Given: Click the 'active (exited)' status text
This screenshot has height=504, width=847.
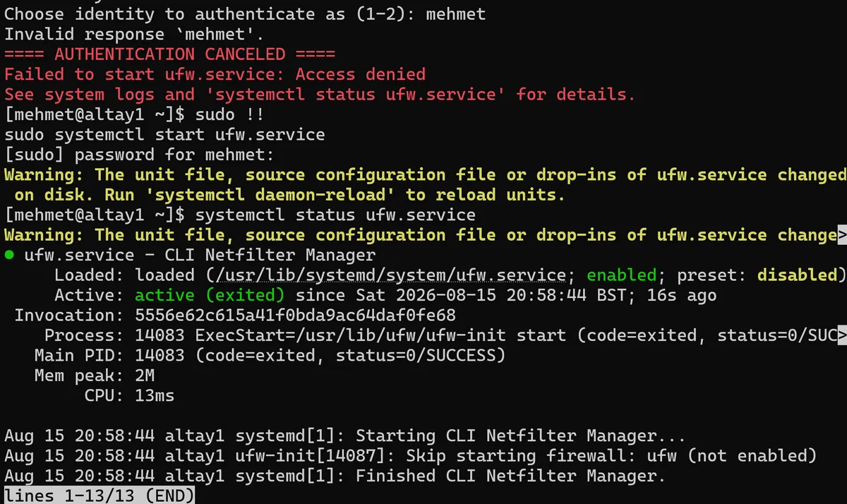Looking at the screenshot, I should [210, 295].
